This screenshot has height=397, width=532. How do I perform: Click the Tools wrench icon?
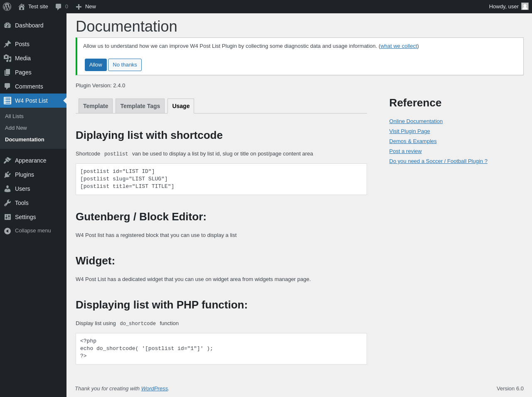pos(7,203)
